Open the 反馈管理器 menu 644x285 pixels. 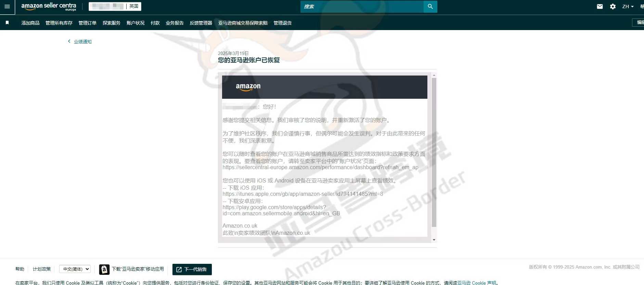tap(201, 23)
